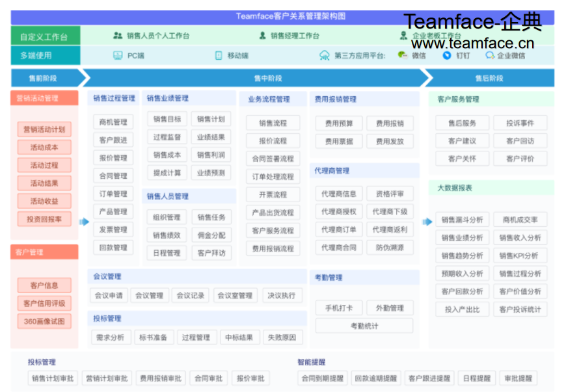
Task: Select the 手机打卡 box
Action: tap(339, 308)
